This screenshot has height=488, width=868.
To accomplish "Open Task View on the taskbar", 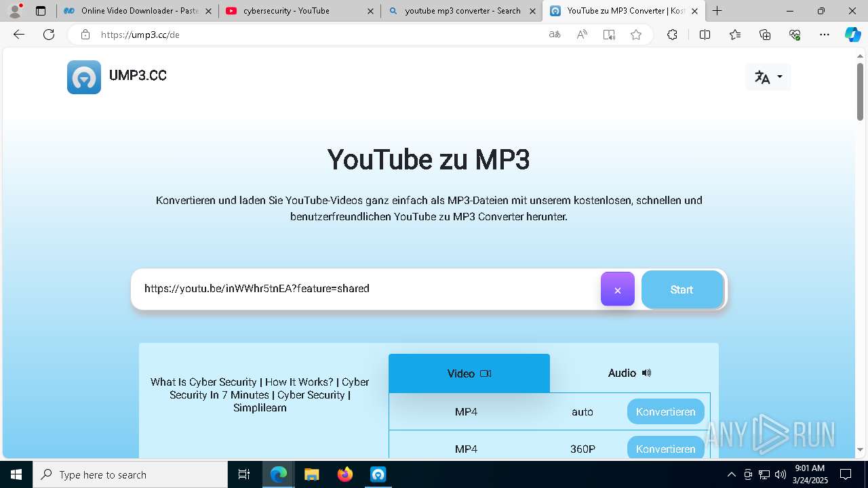I will [244, 474].
